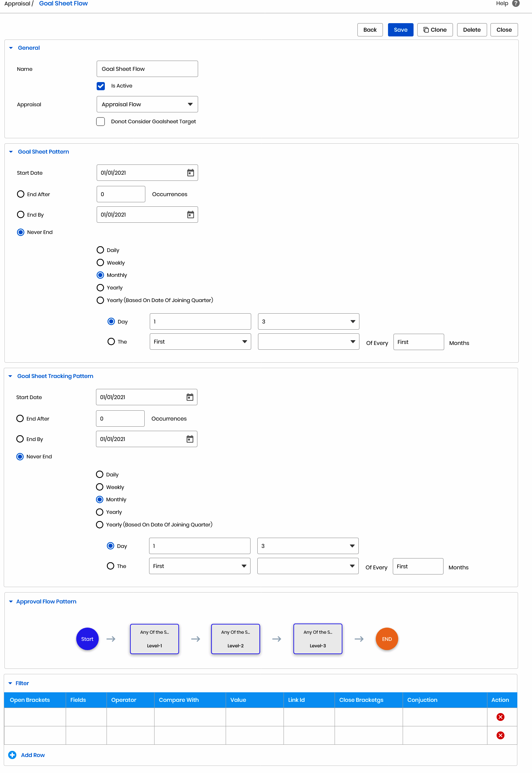The height and width of the screenshot is (773, 532).
Task: Select Day option in Tracking Pattern
Action: tap(111, 546)
